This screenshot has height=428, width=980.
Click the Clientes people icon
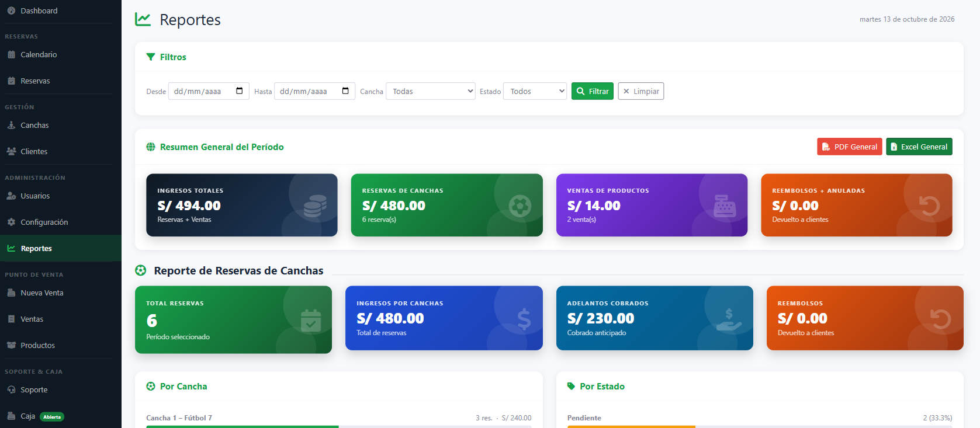tap(11, 151)
